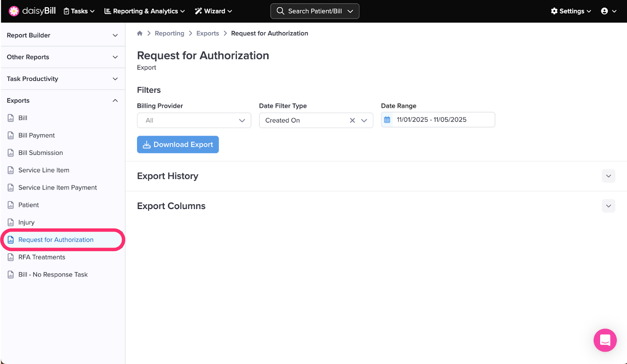Screen dimensions: 627x364
Task: Open the Settings menu
Action: coord(571,11)
